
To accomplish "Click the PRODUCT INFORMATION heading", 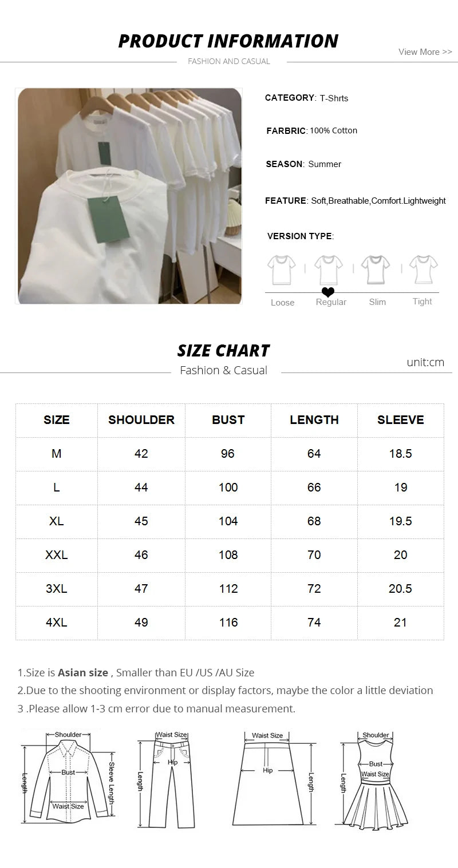I will pyautogui.click(x=228, y=41).
